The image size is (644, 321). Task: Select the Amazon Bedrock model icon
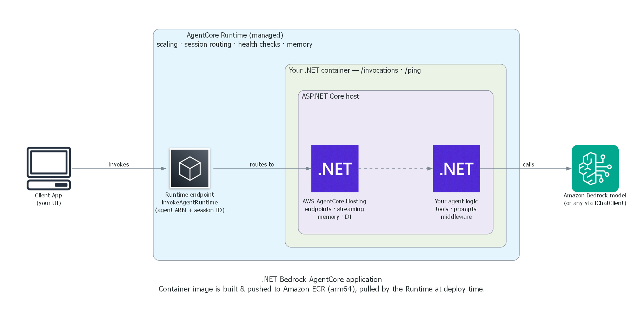tap(595, 169)
